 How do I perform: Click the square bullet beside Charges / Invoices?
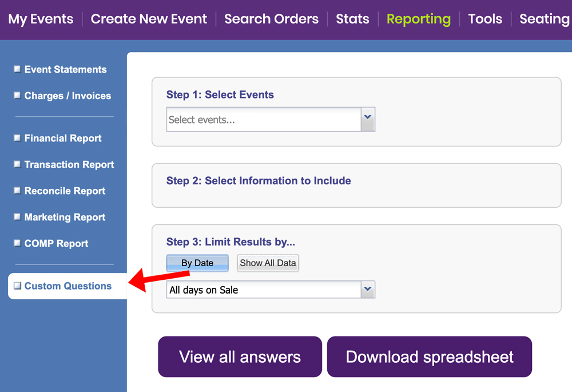point(17,95)
